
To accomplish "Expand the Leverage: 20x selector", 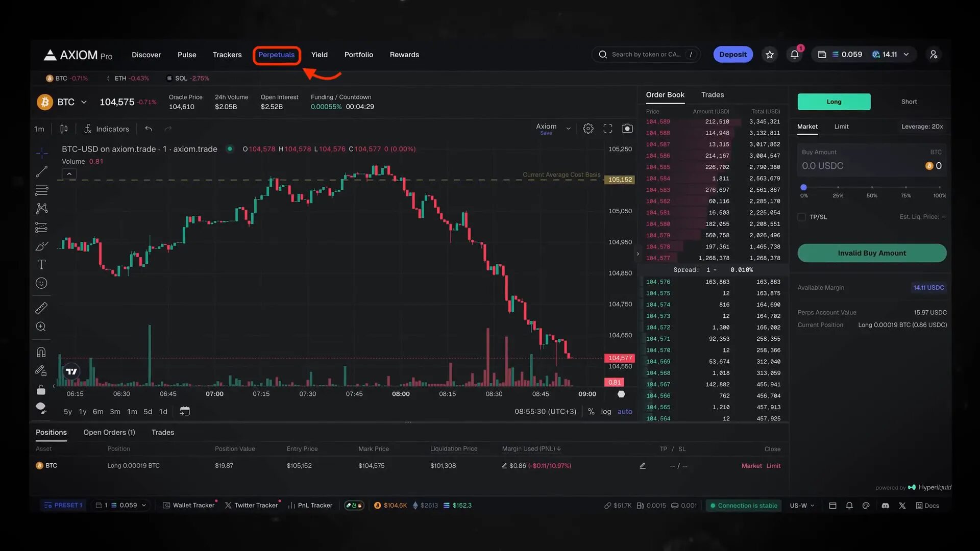I will coord(922,127).
